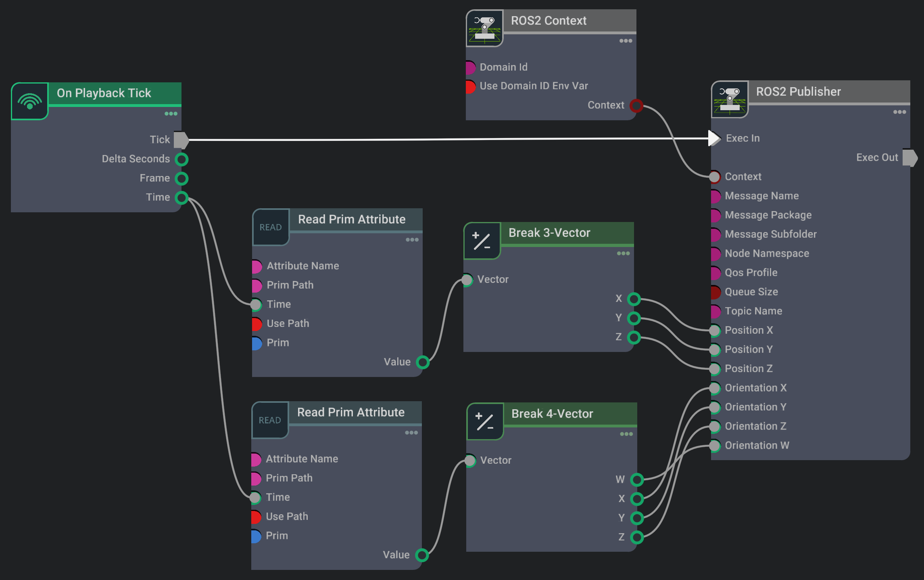Click the Context output port on ROS2 Context
The image size is (924, 580).
tap(636, 105)
